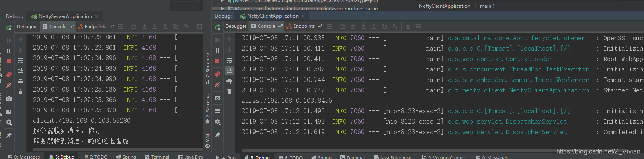The image size is (644, 159).
Task: Click step over in server debugger toolbar
Action: click(x=134, y=26)
